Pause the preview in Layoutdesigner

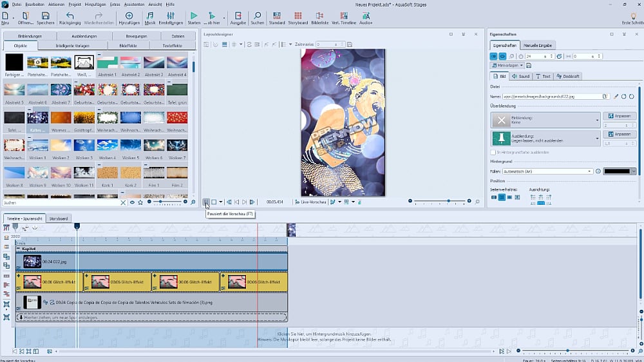206,202
